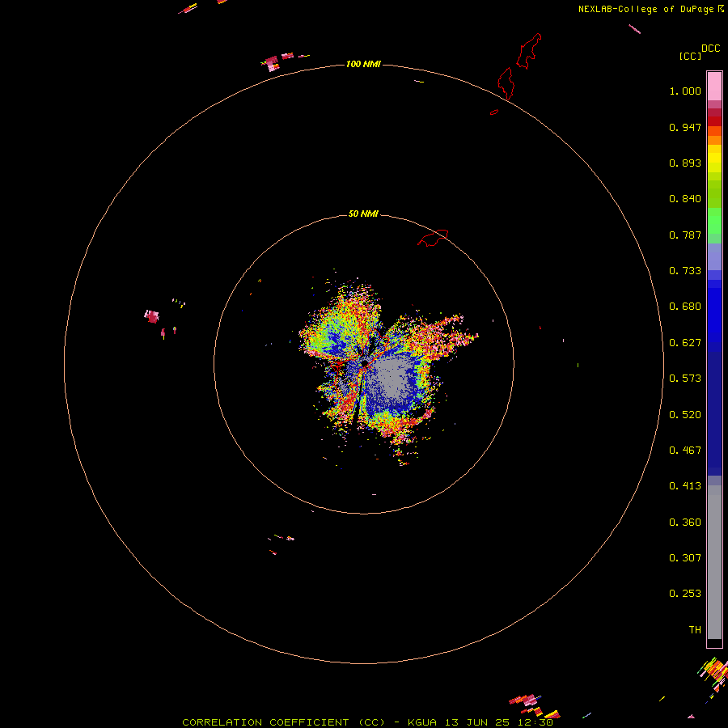Click the northernmost red island outline

[x=529, y=51]
